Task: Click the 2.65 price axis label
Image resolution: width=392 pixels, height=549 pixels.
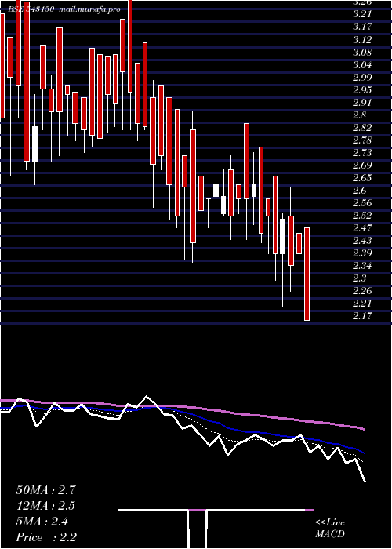Action: [x=362, y=178]
